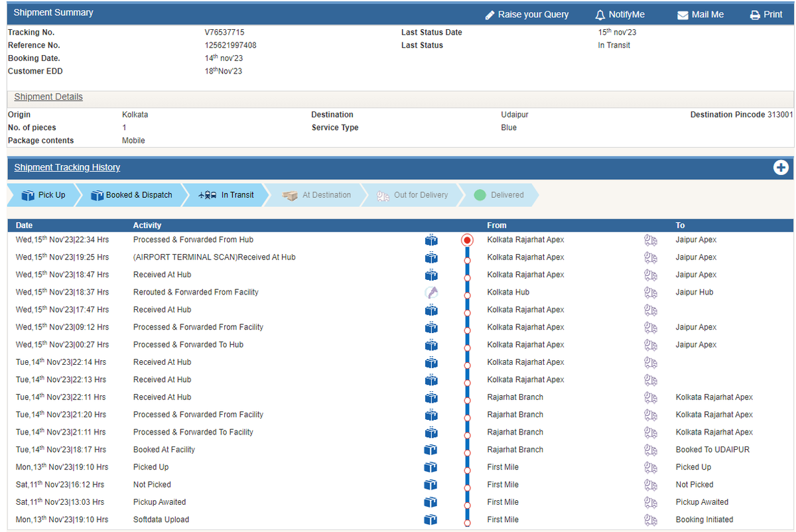Click the Booking Initiated cell
This screenshot has width=796, height=532.
coord(704,519)
